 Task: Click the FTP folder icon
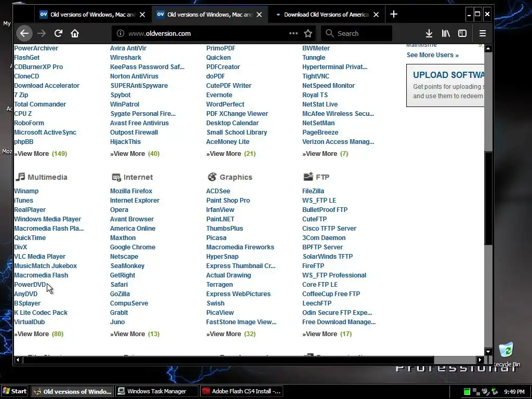[308, 177]
